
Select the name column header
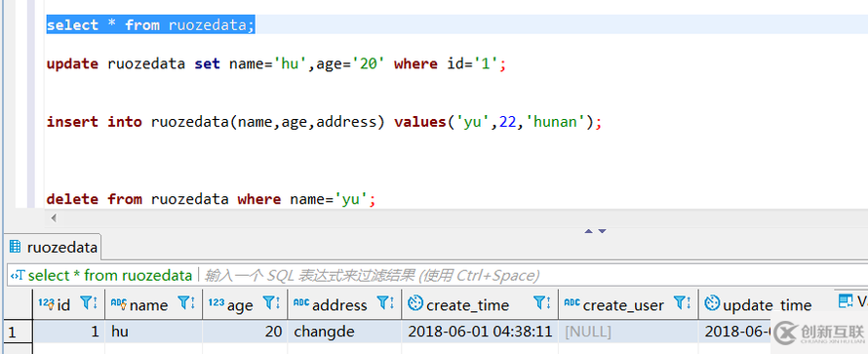pyautogui.click(x=153, y=303)
